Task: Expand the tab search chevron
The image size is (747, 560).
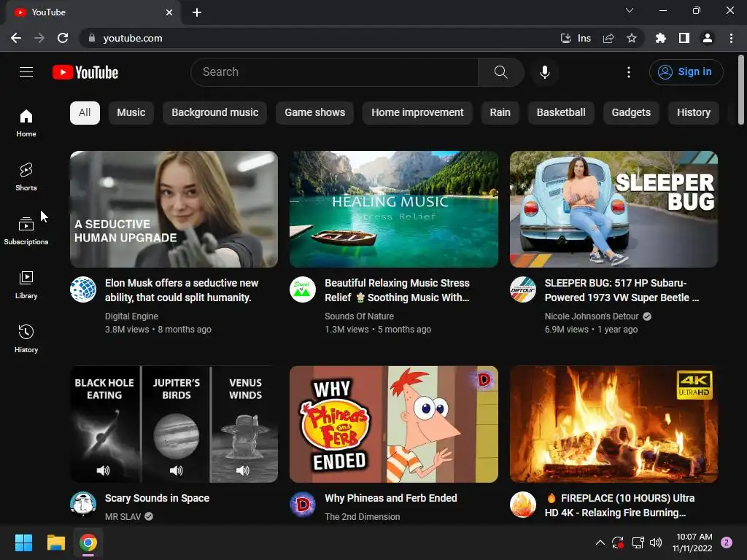Action: coord(630,10)
